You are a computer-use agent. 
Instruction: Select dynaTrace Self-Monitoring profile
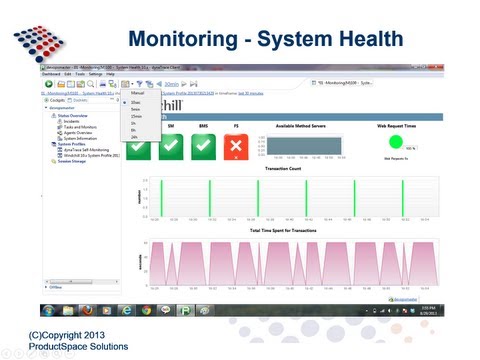86,150
